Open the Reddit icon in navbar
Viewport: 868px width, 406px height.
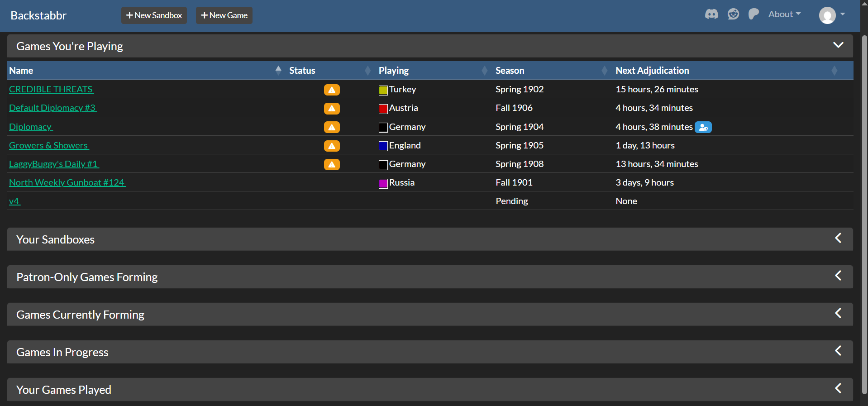(x=733, y=14)
